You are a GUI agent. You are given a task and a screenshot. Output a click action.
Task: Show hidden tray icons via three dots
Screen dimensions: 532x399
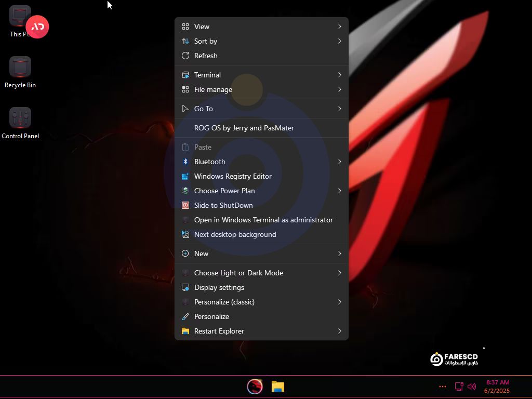point(443,387)
